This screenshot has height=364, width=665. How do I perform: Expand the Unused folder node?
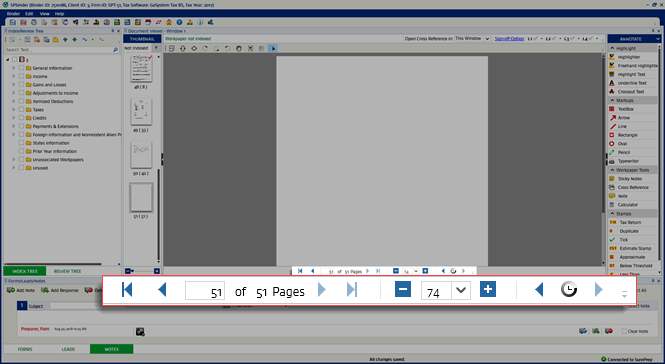(x=14, y=168)
